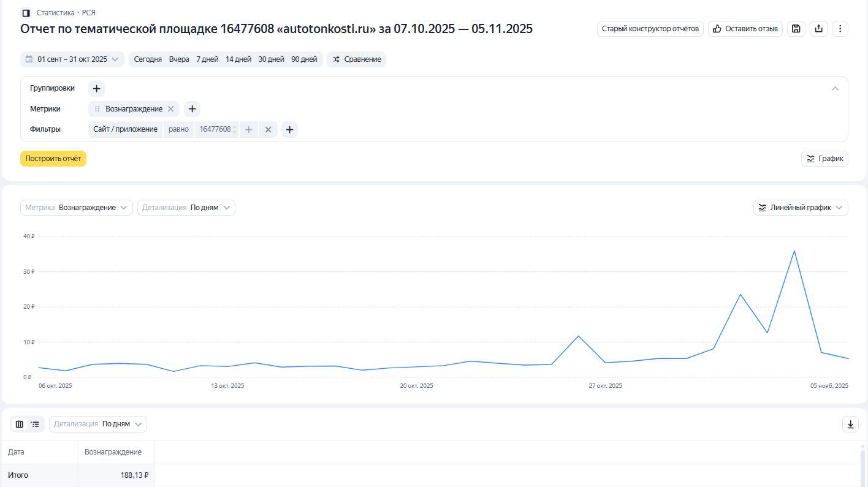
Task: Add a new grouping with the plus icon
Action: click(x=96, y=88)
